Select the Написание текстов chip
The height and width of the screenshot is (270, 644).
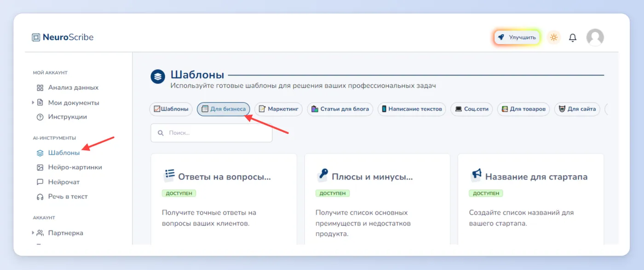tap(412, 109)
